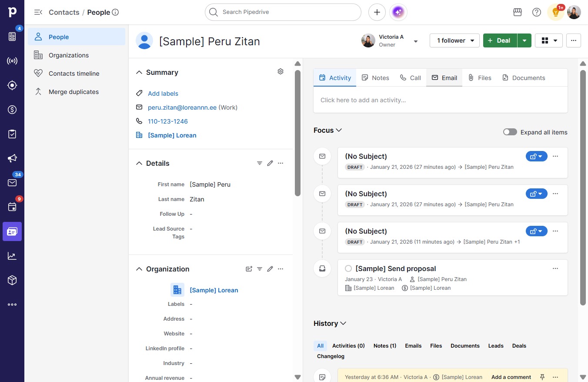Click Add a comment on the note

click(511, 377)
